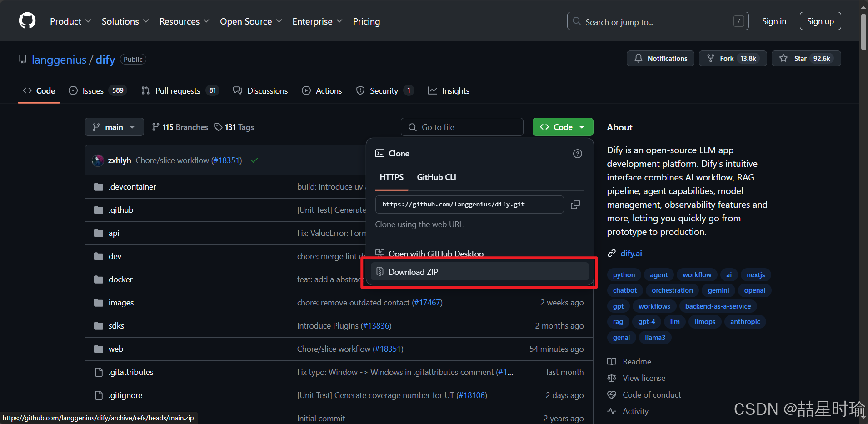868x424 pixels.
Task: Open the docker folder
Action: [x=120, y=279]
